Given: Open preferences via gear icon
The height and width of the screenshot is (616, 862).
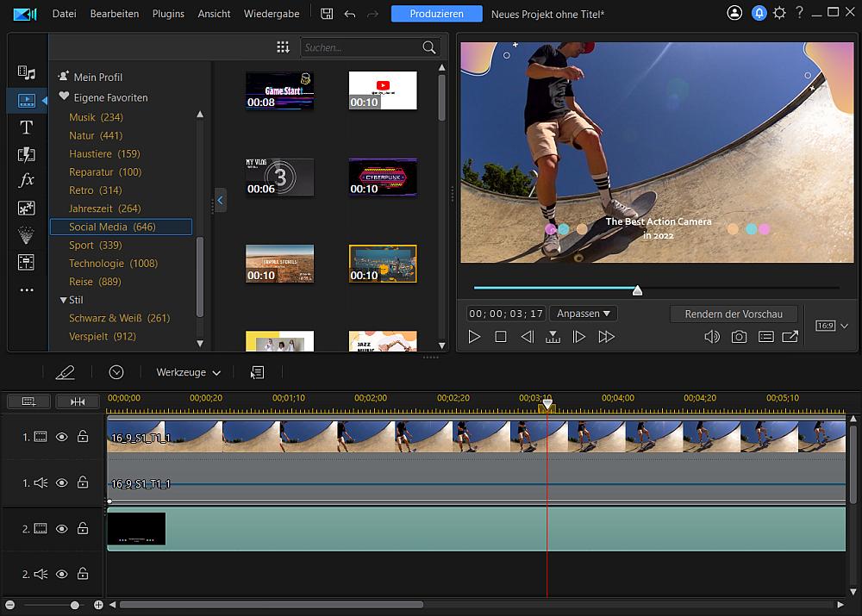Looking at the screenshot, I should (x=779, y=13).
